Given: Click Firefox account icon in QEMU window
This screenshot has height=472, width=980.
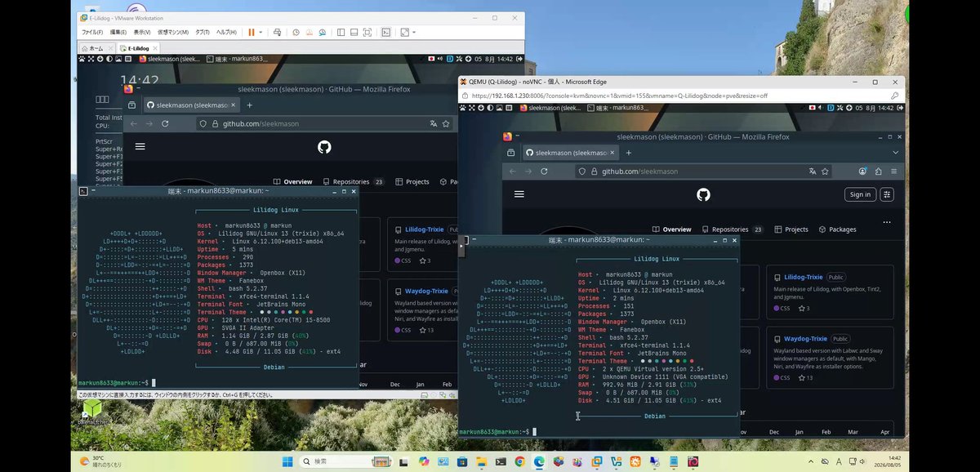Looking at the screenshot, I should (x=862, y=171).
